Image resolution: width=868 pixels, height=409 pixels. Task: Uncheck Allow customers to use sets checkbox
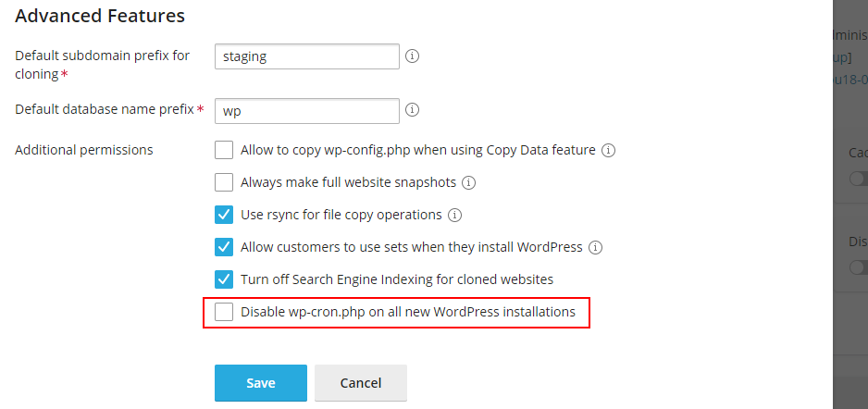coord(224,247)
